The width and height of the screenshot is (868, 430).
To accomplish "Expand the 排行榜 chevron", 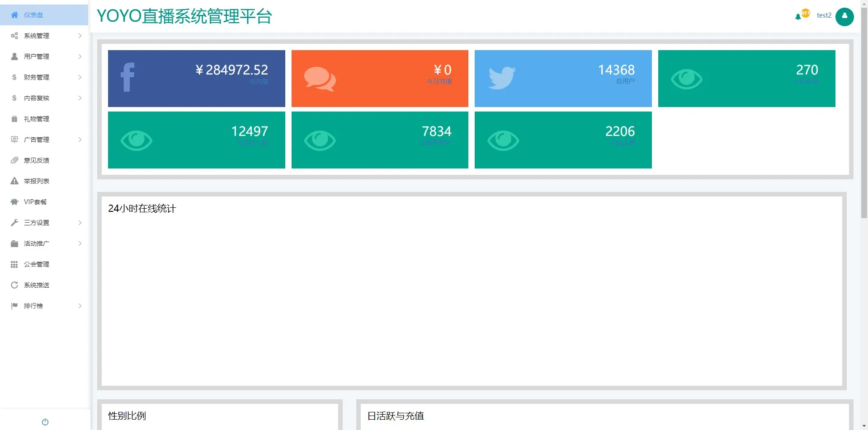I will tap(80, 306).
